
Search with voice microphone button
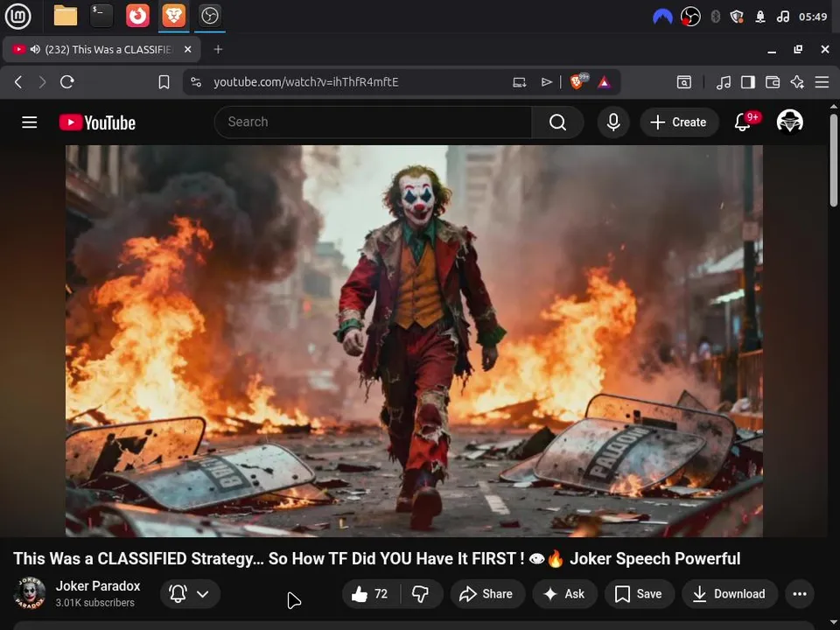[613, 122]
